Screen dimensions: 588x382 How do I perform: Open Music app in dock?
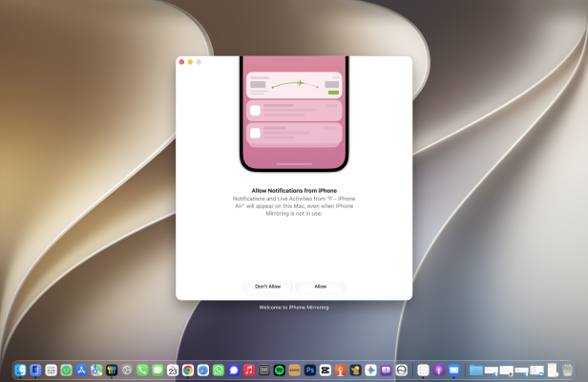(x=249, y=371)
